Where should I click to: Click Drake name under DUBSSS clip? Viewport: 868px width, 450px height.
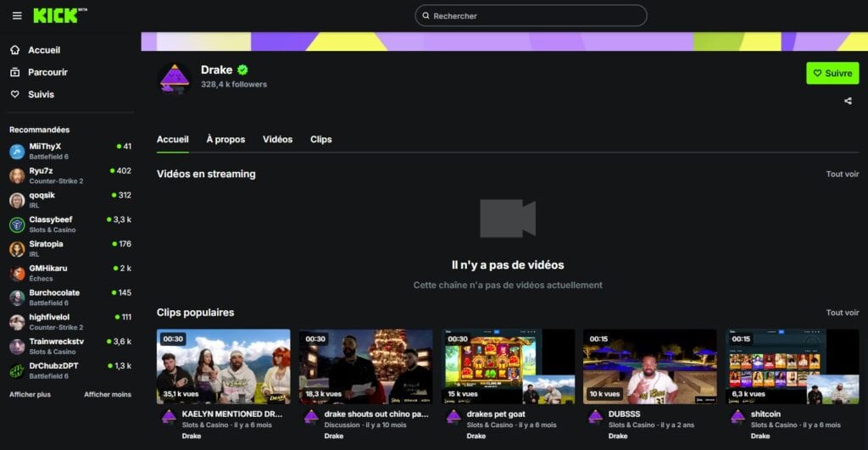(x=618, y=436)
